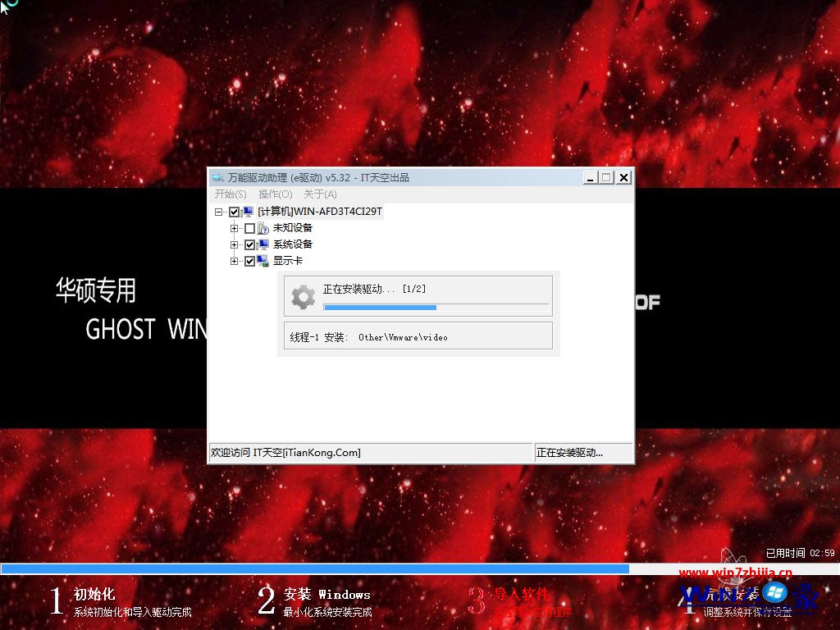Collapse the WIN-AFD3T4CI29T computer node
This screenshot has width=840, height=630.
click(x=219, y=211)
